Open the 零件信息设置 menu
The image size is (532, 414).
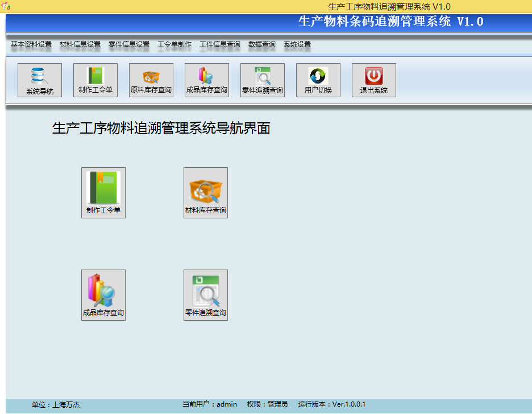coord(129,44)
